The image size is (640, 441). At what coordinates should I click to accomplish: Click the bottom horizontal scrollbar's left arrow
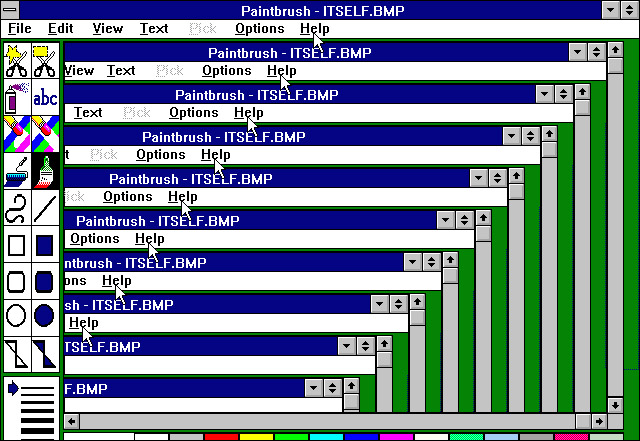71,420
